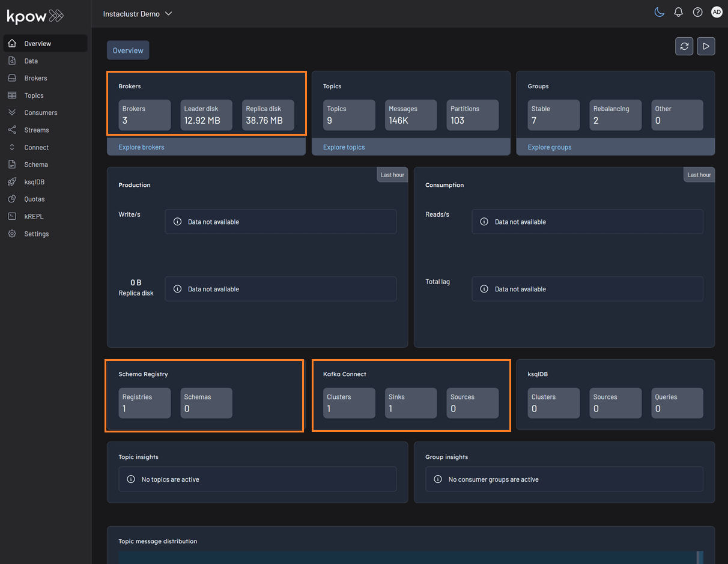
Task: Click the Other groups tile showing 0
Action: click(678, 115)
